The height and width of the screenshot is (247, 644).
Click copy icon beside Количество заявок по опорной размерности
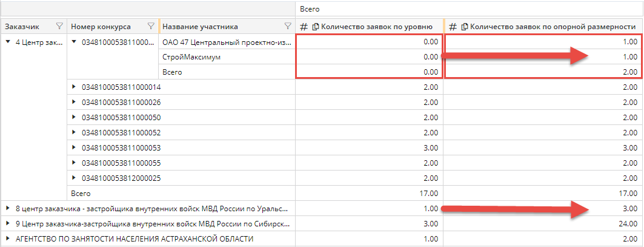point(464,27)
